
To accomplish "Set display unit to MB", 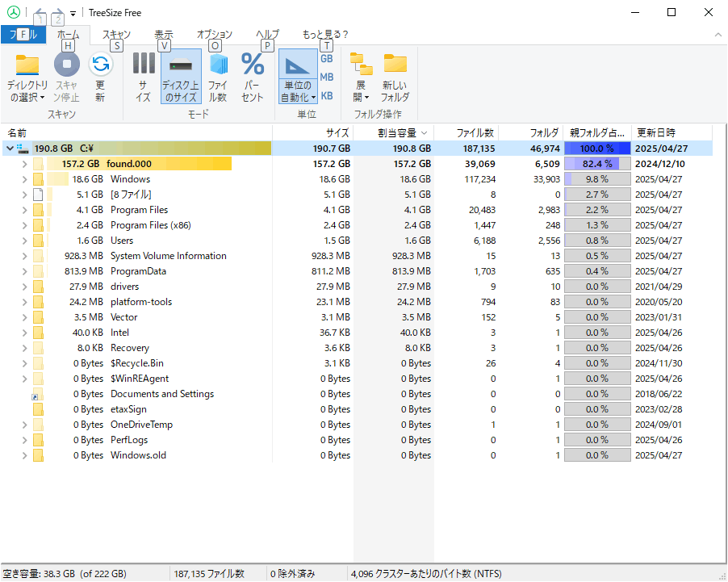I will [x=327, y=77].
